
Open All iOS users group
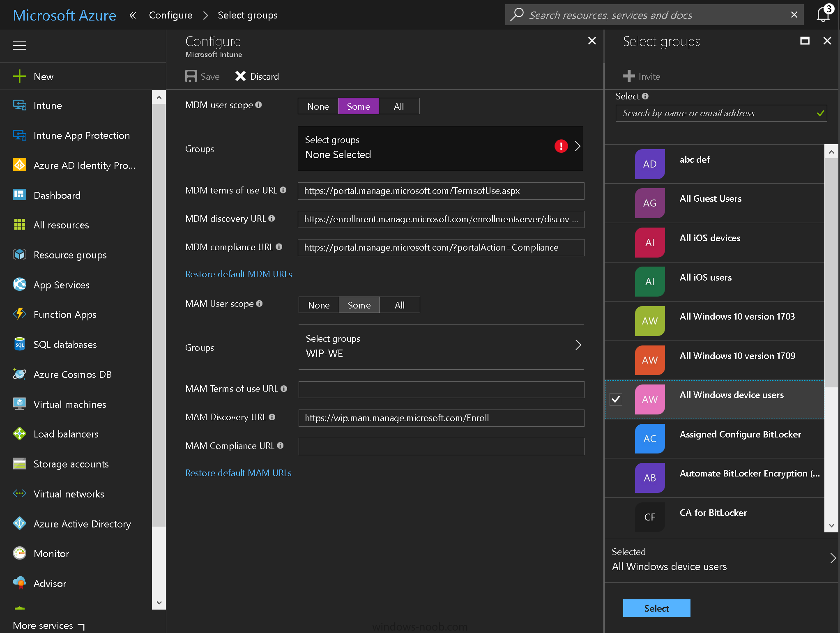click(714, 282)
